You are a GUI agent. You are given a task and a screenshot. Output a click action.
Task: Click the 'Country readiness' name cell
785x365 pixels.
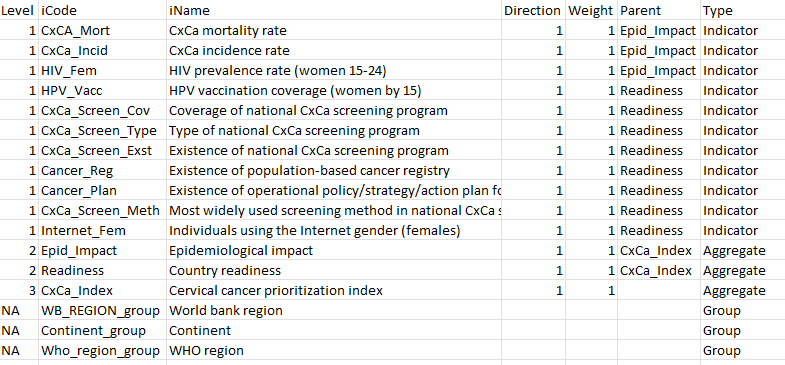coord(334,270)
